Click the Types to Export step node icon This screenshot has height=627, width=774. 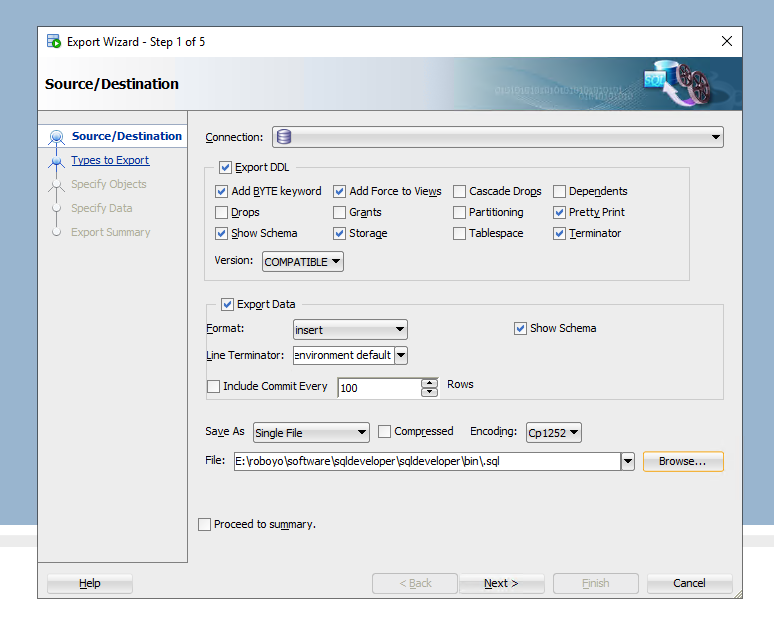click(57, 161)
